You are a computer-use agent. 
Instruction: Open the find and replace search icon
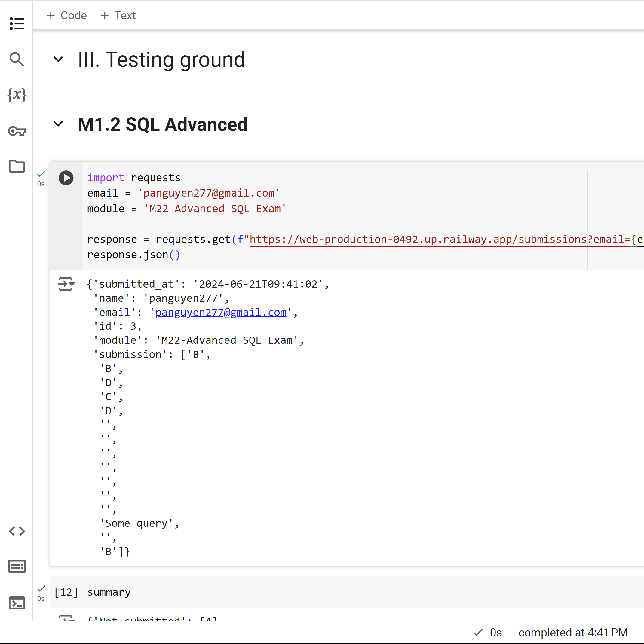point(17,59)
